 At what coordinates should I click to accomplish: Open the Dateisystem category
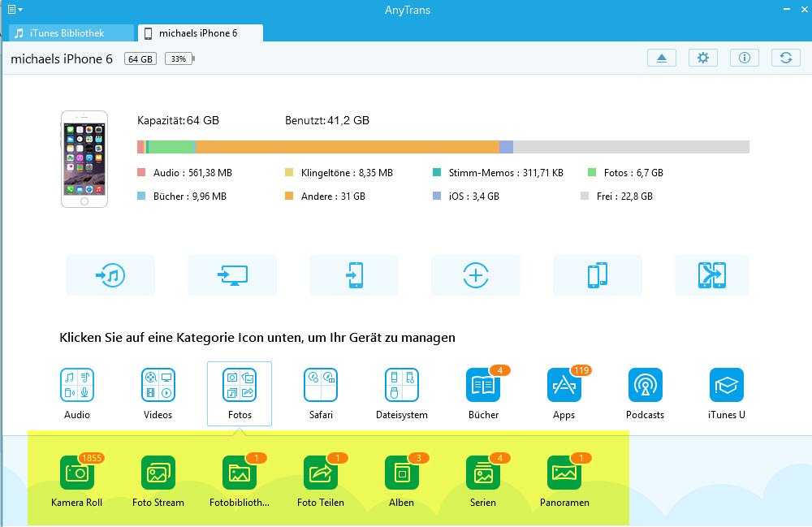pyautogui.click(x=401, y=385)
